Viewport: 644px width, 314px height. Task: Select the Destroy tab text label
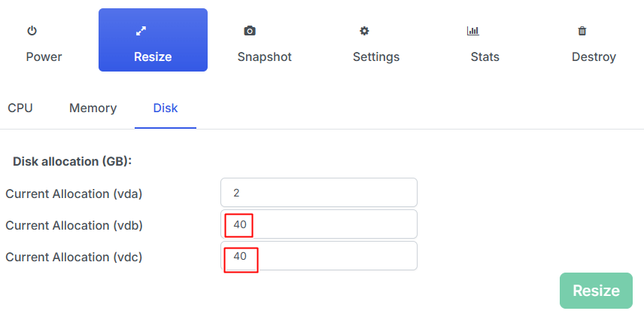(594, 56)
